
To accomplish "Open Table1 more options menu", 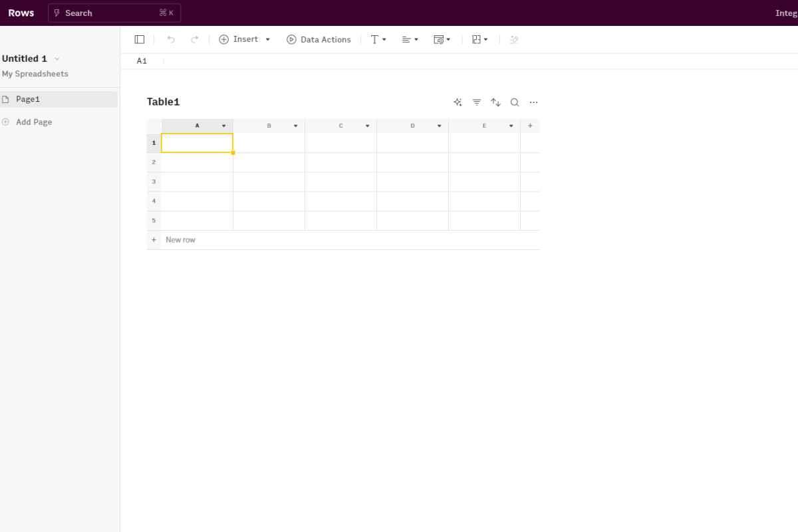I will [x=533, y=102].
